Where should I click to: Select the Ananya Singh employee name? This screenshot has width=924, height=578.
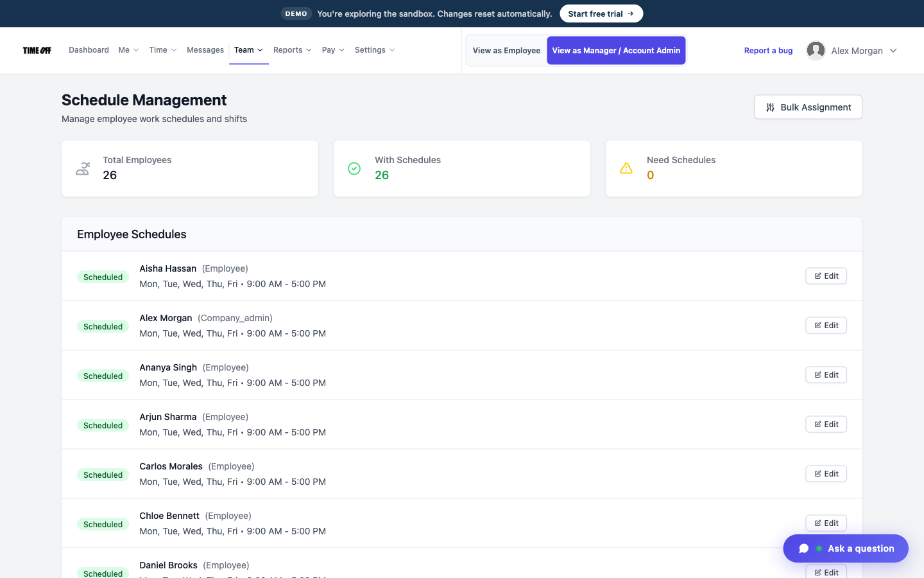point(168,367)
